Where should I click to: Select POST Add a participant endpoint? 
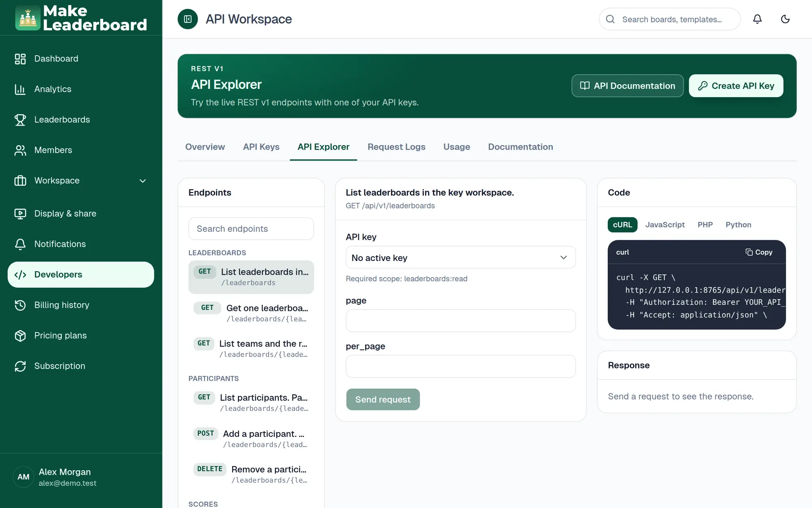coord(251,439)
